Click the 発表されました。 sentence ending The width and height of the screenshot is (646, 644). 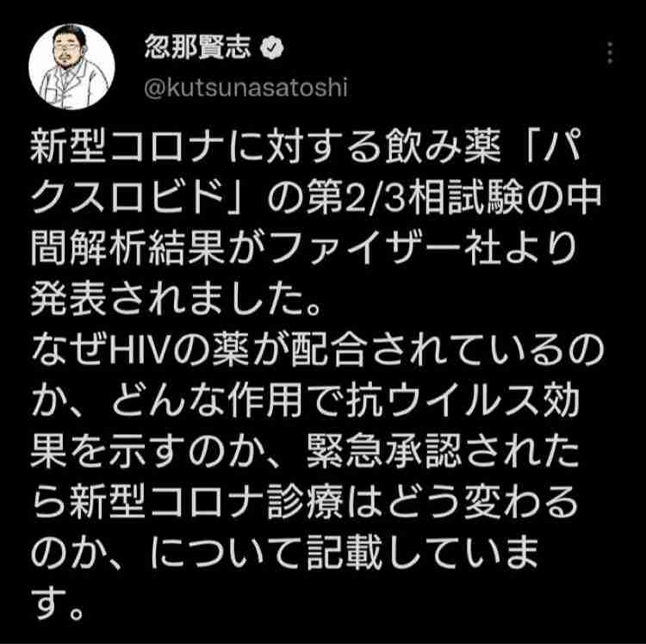176,300
